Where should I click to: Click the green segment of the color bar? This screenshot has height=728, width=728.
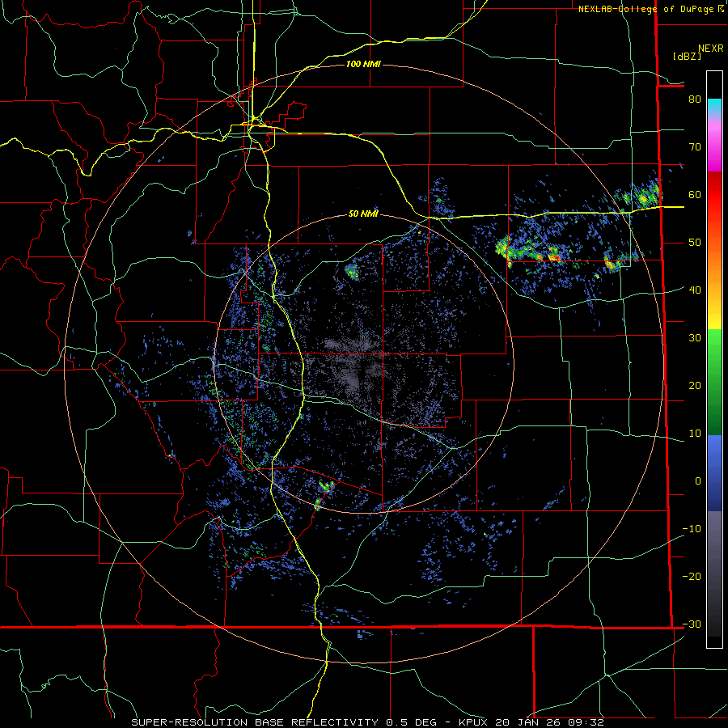coord(714,382)
